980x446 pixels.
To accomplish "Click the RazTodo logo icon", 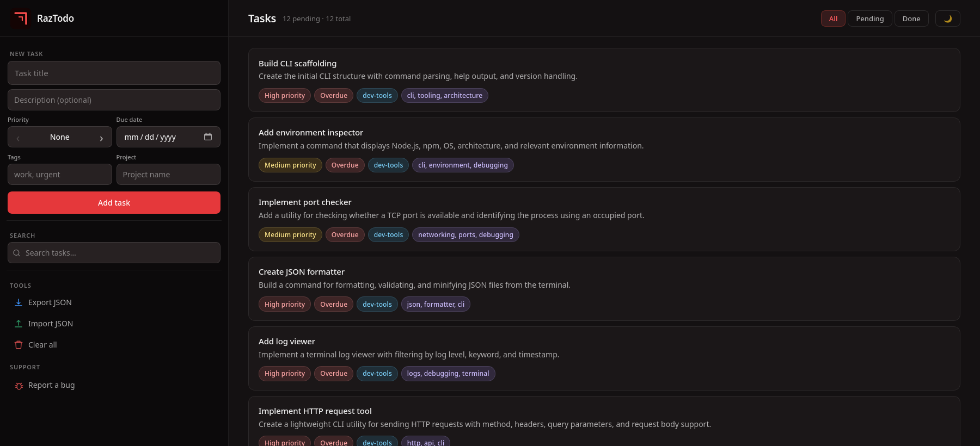I will pyautogui.click(x=20, y=18).
